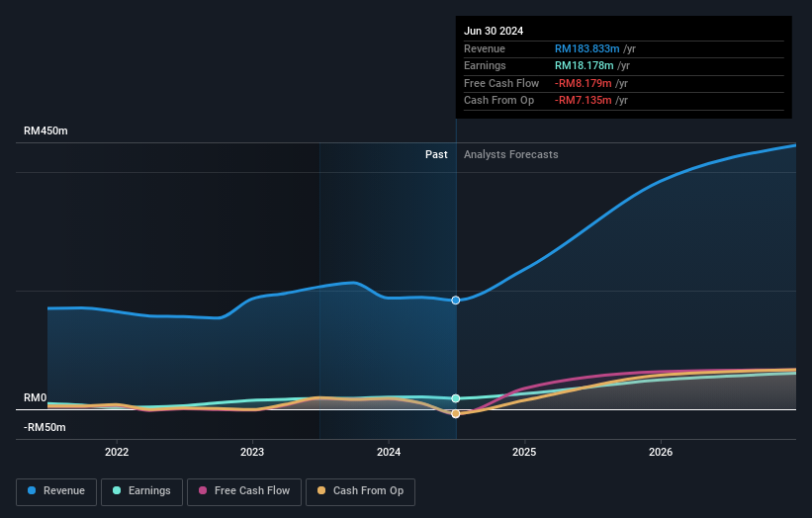The image size is (812, 518).
Task: Click the blue Revenue legend dot
Action: 32,490
